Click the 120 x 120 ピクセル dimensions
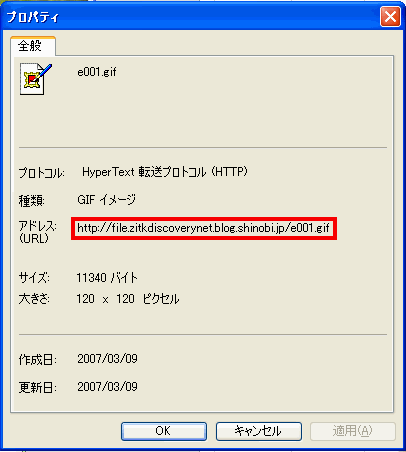 128,299
